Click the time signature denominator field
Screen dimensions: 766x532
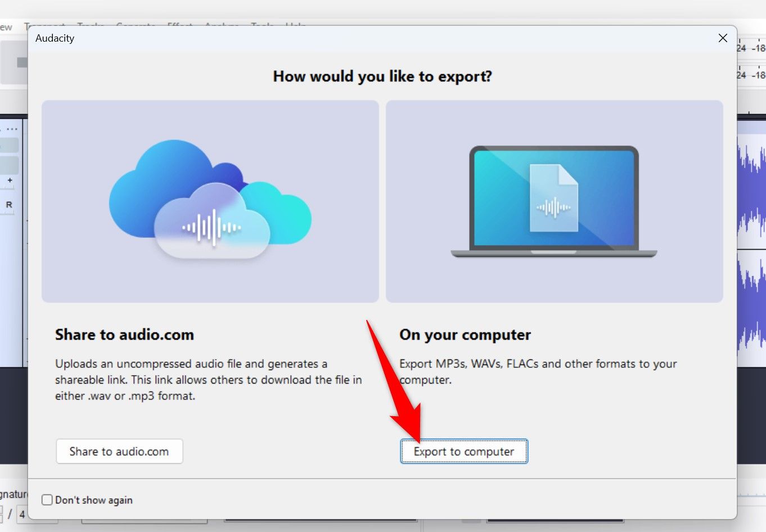[x=22, y=514]
